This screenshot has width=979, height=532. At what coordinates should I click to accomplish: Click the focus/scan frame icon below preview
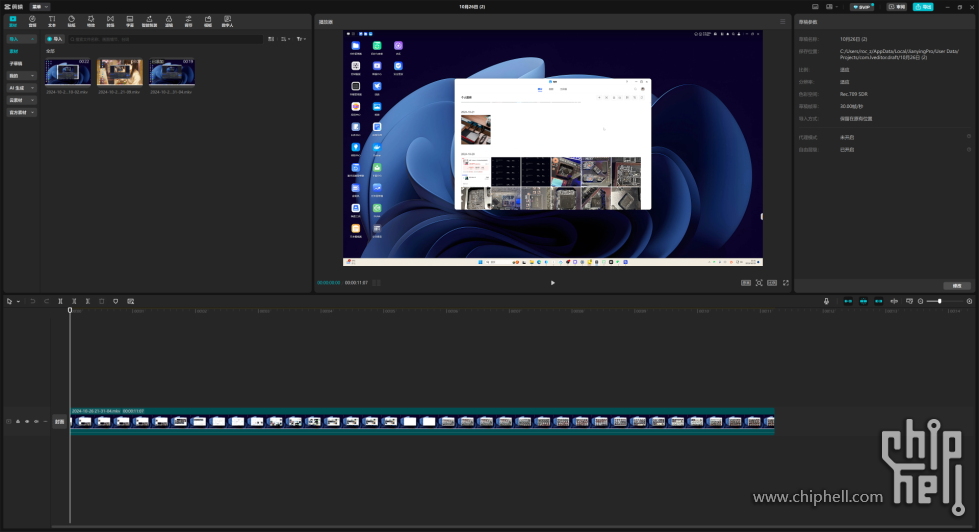[759, 283]
